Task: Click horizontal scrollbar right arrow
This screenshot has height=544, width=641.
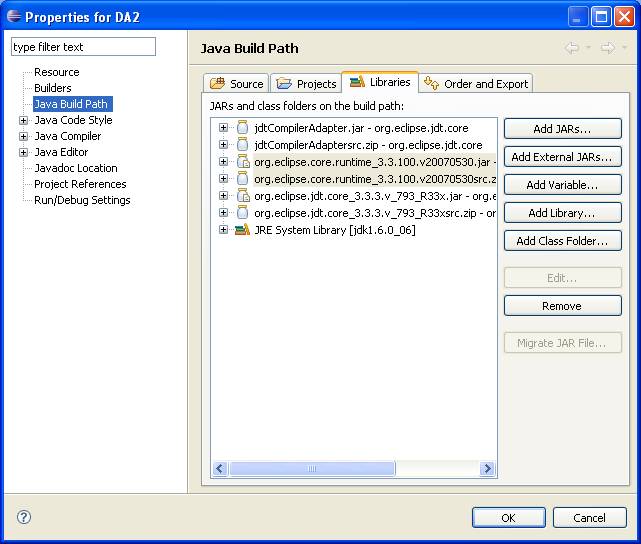Action: [x=487, y=468]
